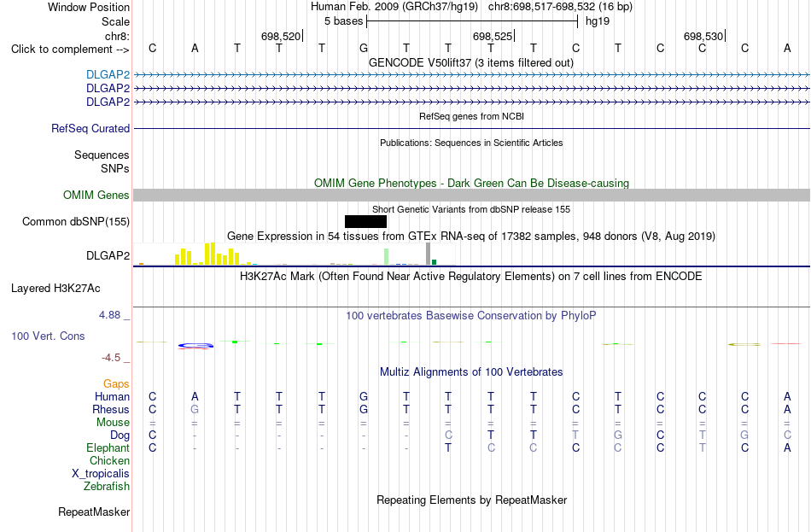This screenshot has height=532, width=811.
Task: Click the G base in the ruler sequence row
Action: 364,48
